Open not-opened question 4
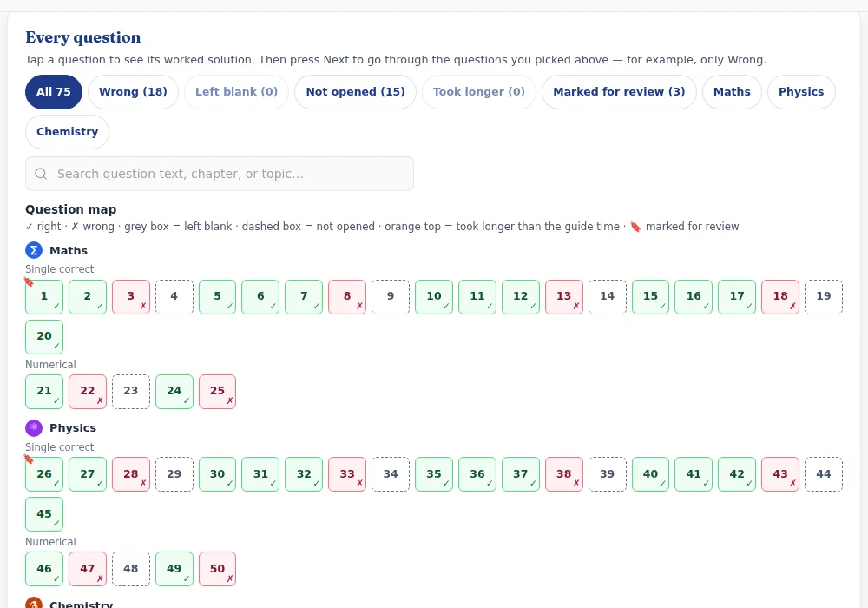The image size is (868, 608). 174,297
